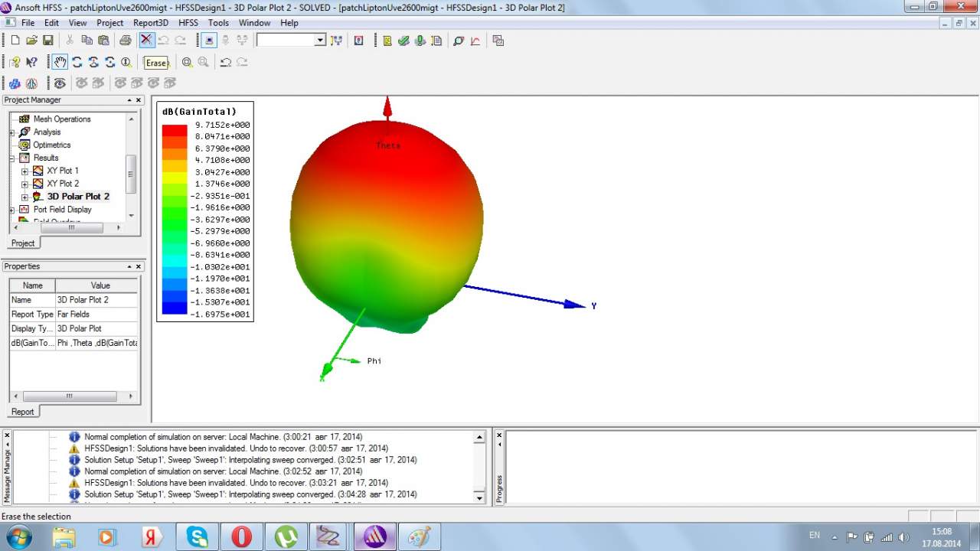
Task: Click the Paste clipboard icon
Action: pyautogui.click(x=102, y=40)
